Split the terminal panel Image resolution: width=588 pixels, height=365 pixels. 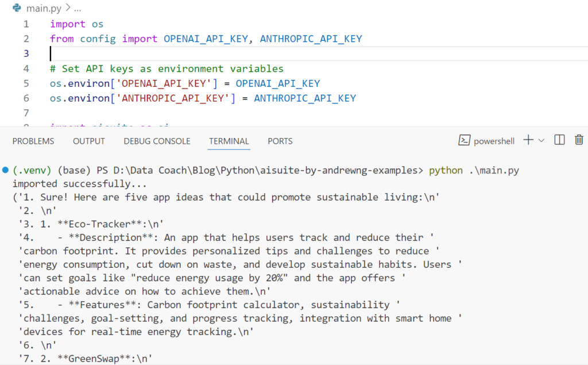tap(559, 140)
